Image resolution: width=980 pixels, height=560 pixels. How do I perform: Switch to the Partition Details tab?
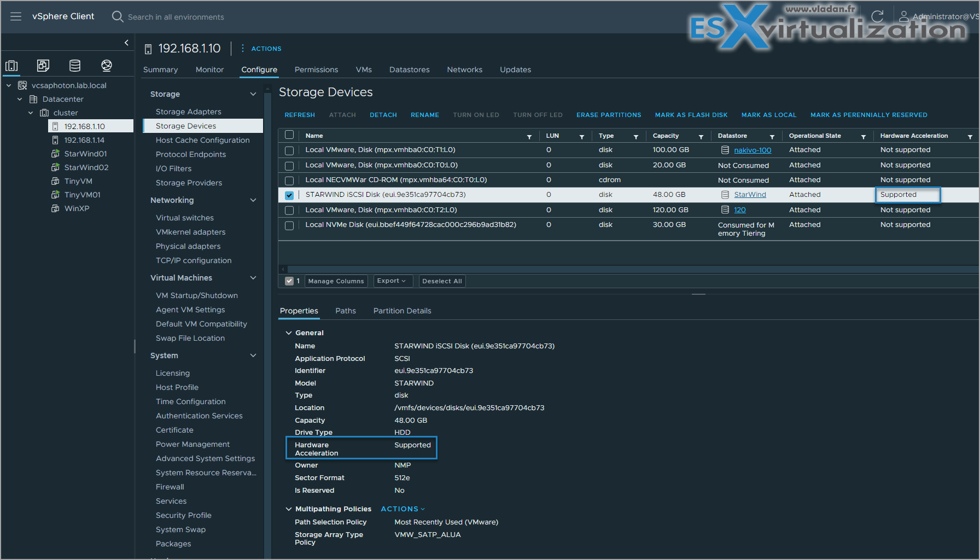click(x=402, y=311)
